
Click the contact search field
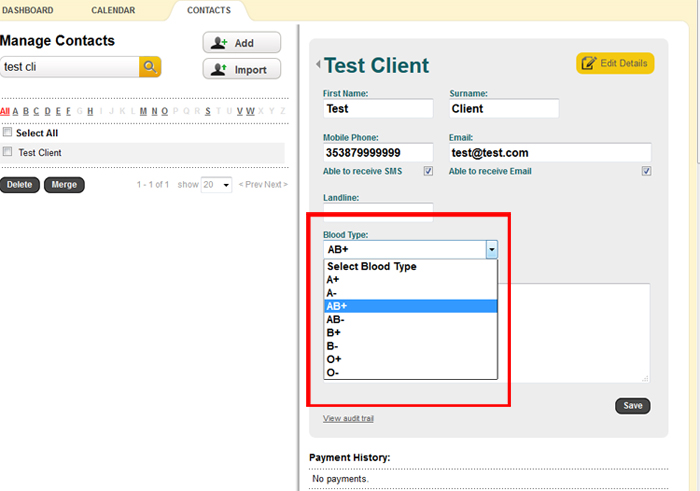pyautogui.click(x=70, y=67)
